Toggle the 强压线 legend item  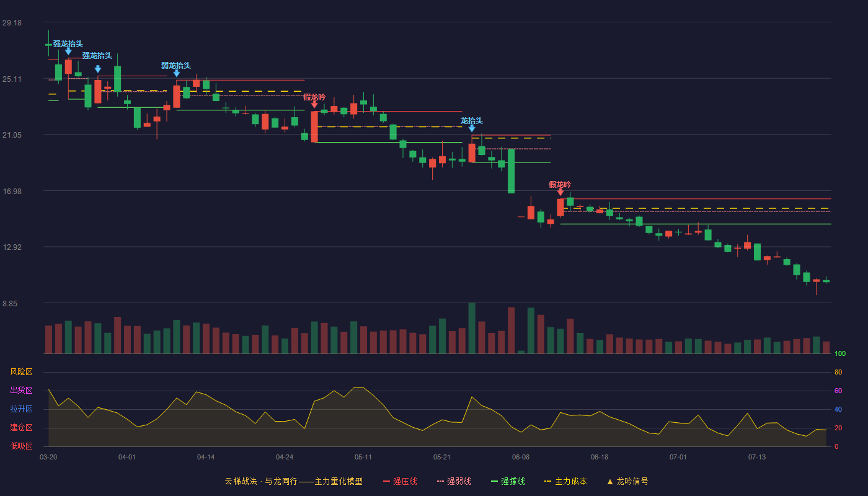[x=400, y=481]
